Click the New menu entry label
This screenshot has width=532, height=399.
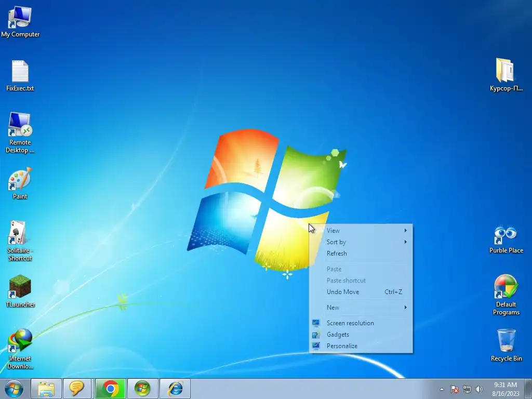333,308
